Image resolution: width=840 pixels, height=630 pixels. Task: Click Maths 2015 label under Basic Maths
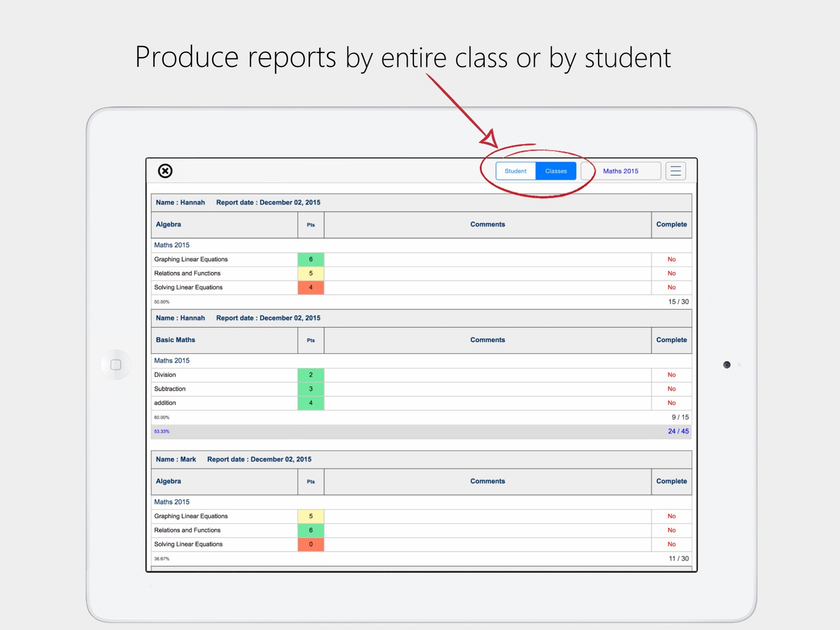(172, 361)
